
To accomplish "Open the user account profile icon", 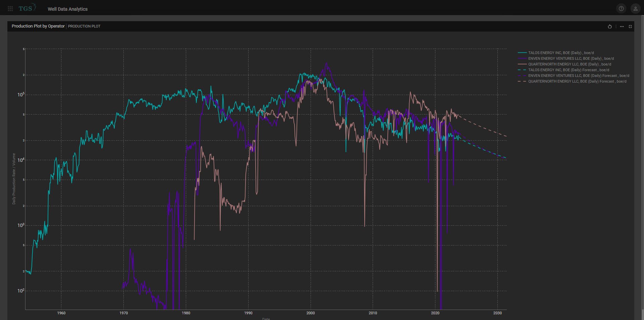I will point(635,9).
